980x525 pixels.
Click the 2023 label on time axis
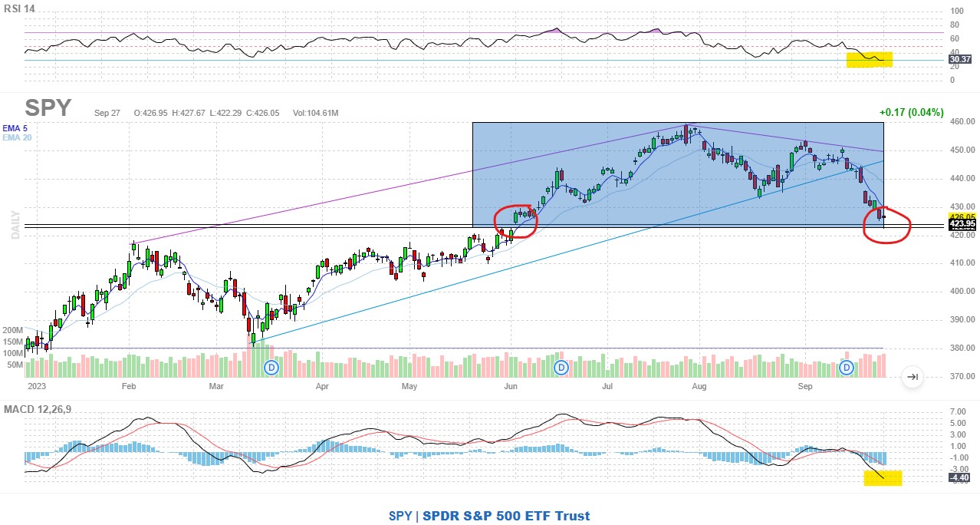pos(38,388)
